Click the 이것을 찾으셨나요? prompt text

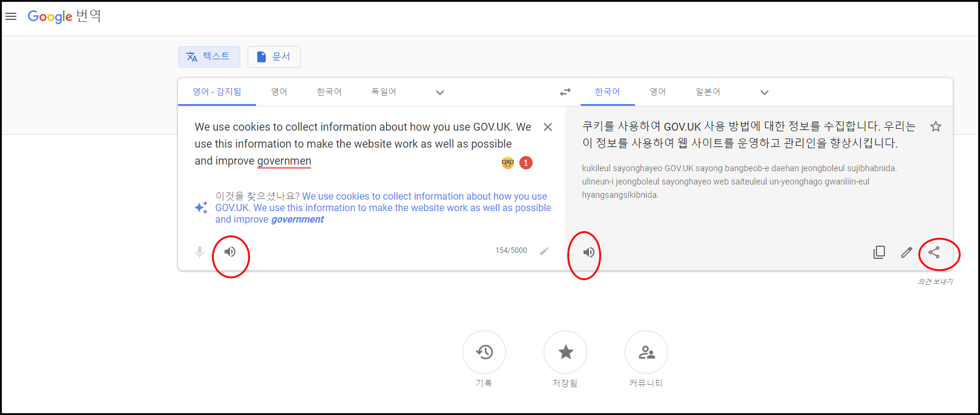(257, 196)
